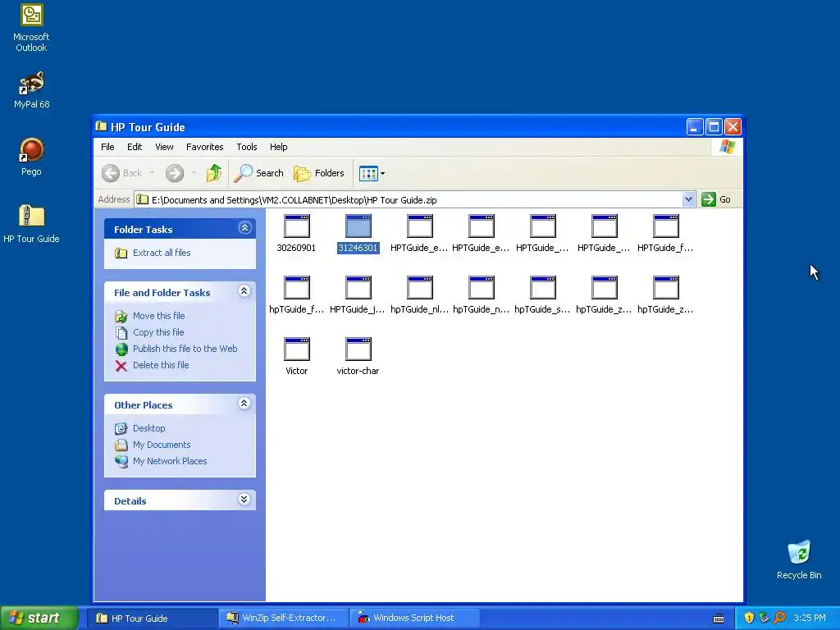Click the Go button arrow icon
Viewport: 840px width, 630px height.
pos(708,199)
